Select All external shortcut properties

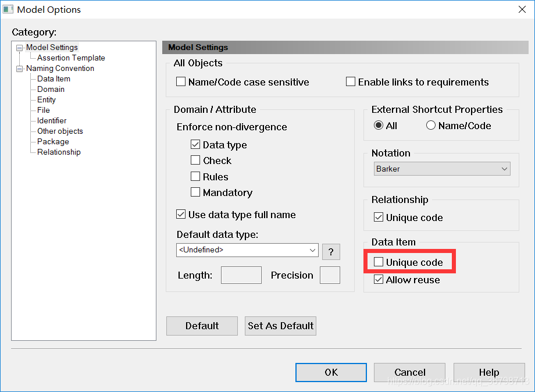(x=379, y=126)
